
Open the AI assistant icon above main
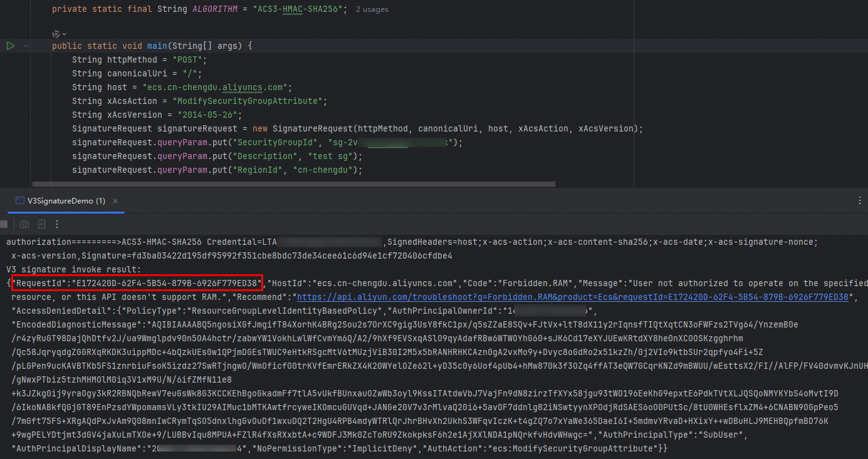tap(56, 33)
